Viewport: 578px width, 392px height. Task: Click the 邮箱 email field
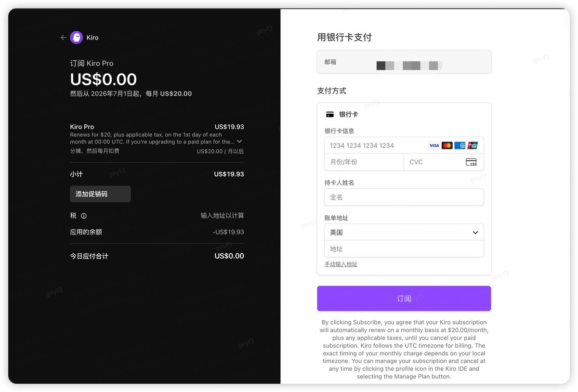click(x=404, y=62)
